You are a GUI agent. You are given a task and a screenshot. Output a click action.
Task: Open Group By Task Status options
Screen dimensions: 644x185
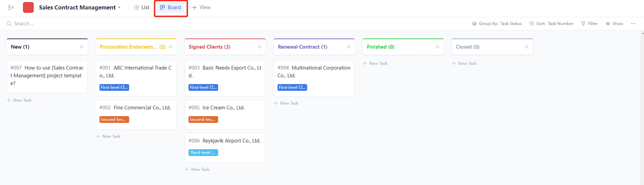click(x=497, y=24)
